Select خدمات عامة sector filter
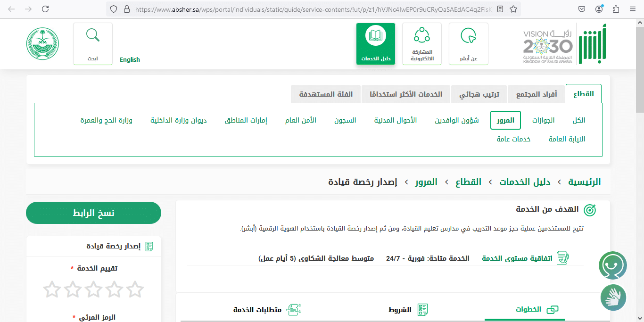 click(x=513, y=139)
